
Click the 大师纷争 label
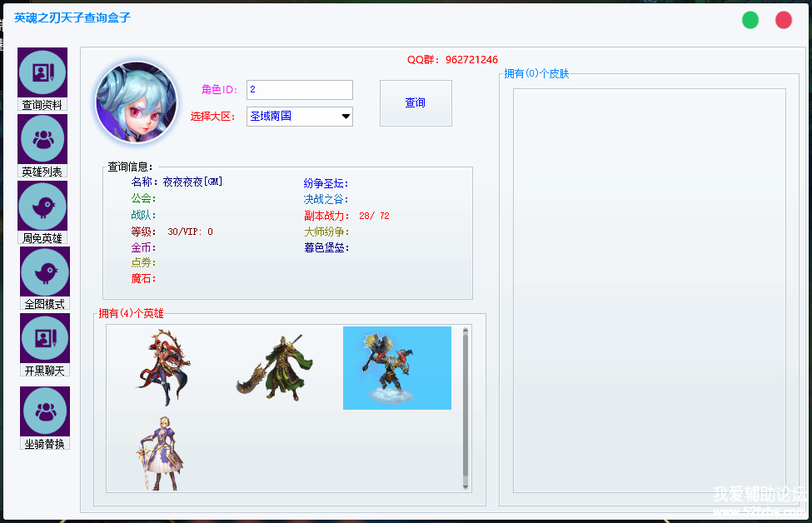pyautogui.click(x=326, y=232)
